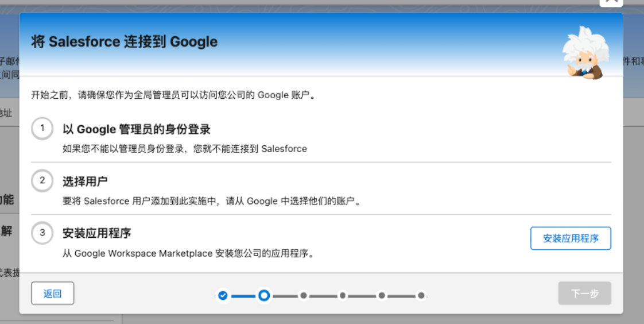
Task: Jump to the fourth progress dot
Action: (343, 295)
